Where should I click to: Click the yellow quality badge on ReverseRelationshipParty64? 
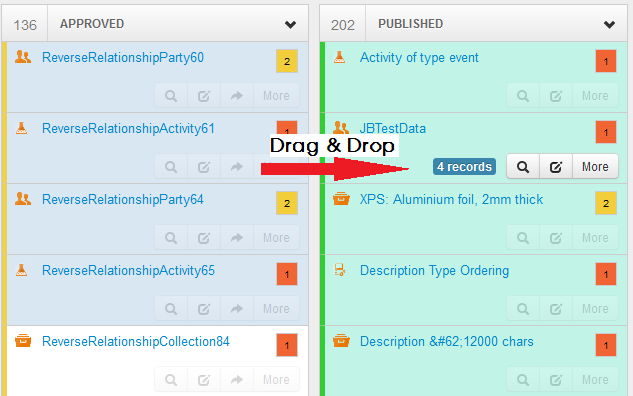click(x=287, y=203)
